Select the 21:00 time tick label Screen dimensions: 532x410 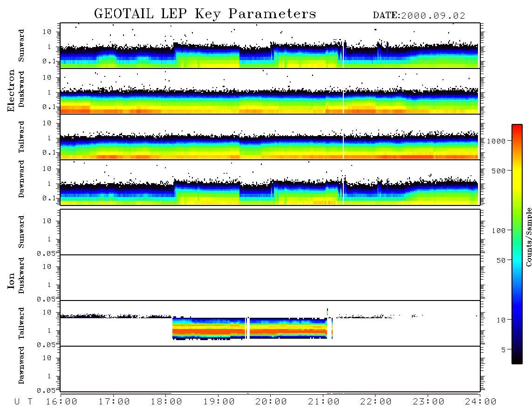(324, 402)
